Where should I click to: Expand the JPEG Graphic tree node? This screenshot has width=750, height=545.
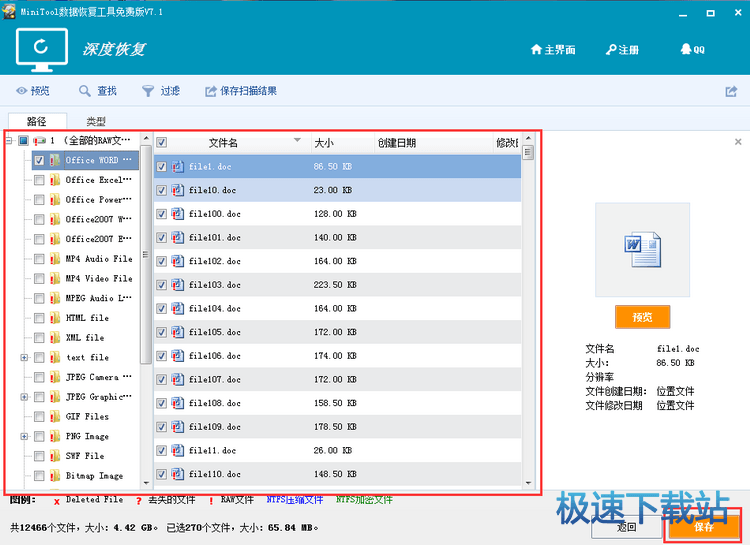click(24, 397)
